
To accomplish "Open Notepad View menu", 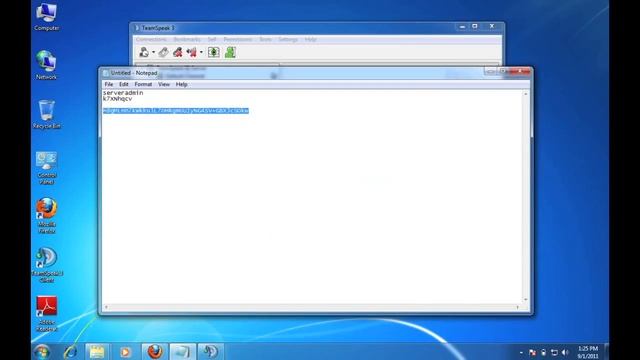I will point(164,84).
